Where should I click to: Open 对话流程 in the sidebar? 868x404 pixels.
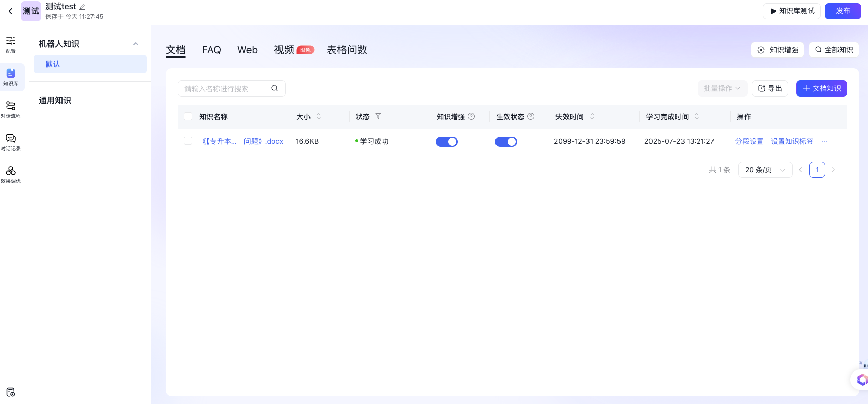click(11, 109)
